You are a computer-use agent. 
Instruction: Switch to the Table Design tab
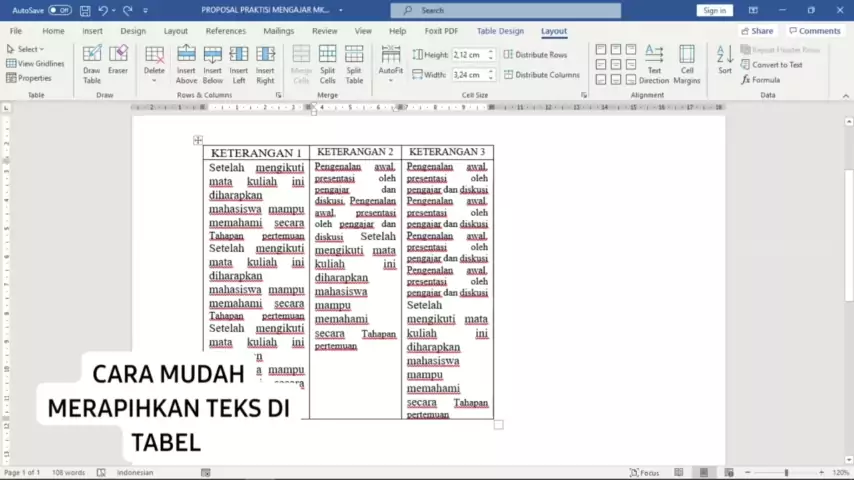tap(499, 31)
